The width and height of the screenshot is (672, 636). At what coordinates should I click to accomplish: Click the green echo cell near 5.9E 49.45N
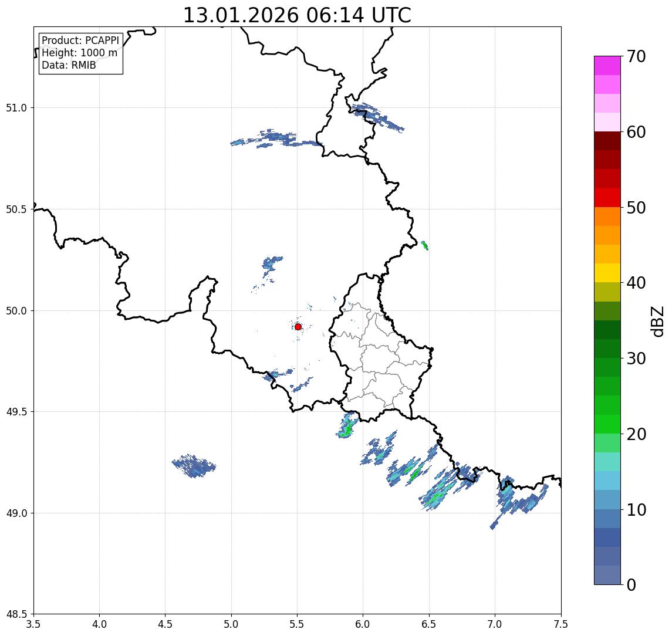click(347, 425)
